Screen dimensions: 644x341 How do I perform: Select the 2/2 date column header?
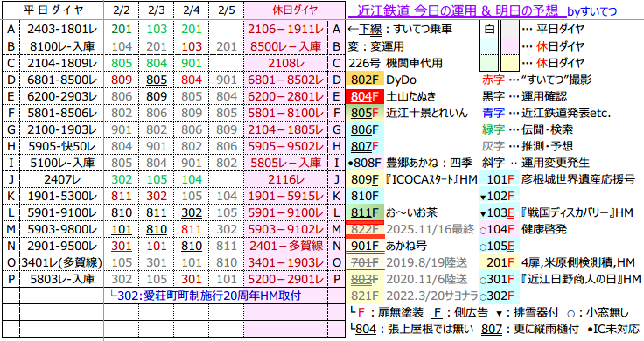(x=122, y=10)
